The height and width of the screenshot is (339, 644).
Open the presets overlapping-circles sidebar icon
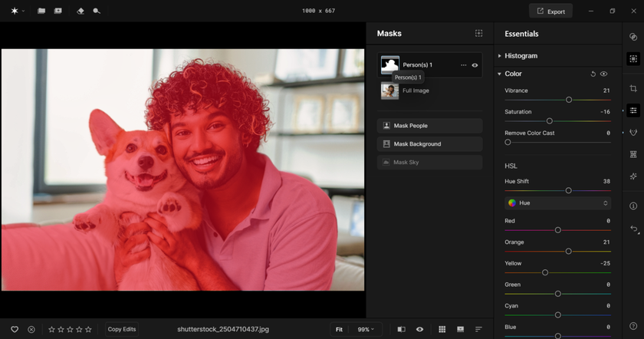point(633,37)
